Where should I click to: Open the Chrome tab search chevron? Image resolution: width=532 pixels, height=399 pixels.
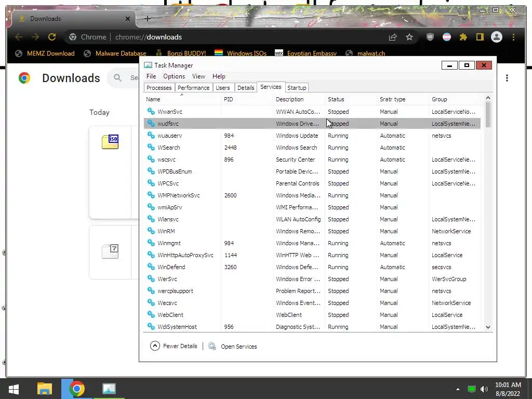464,18
